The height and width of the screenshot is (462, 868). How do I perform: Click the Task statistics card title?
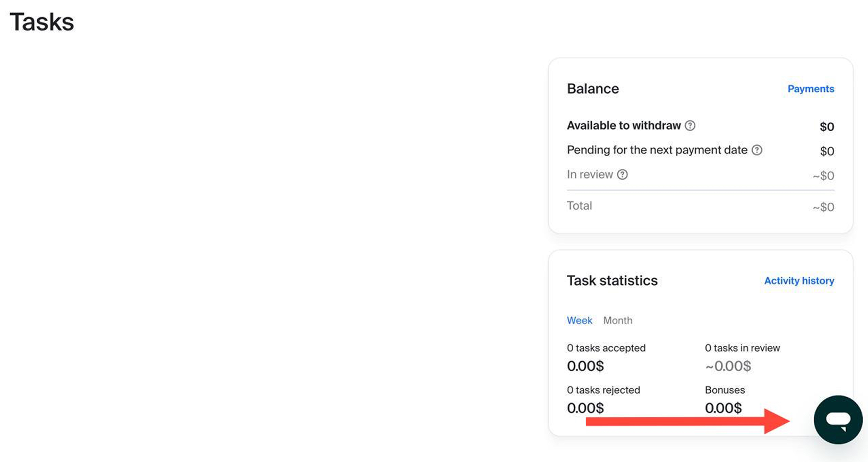click(612, 280)
